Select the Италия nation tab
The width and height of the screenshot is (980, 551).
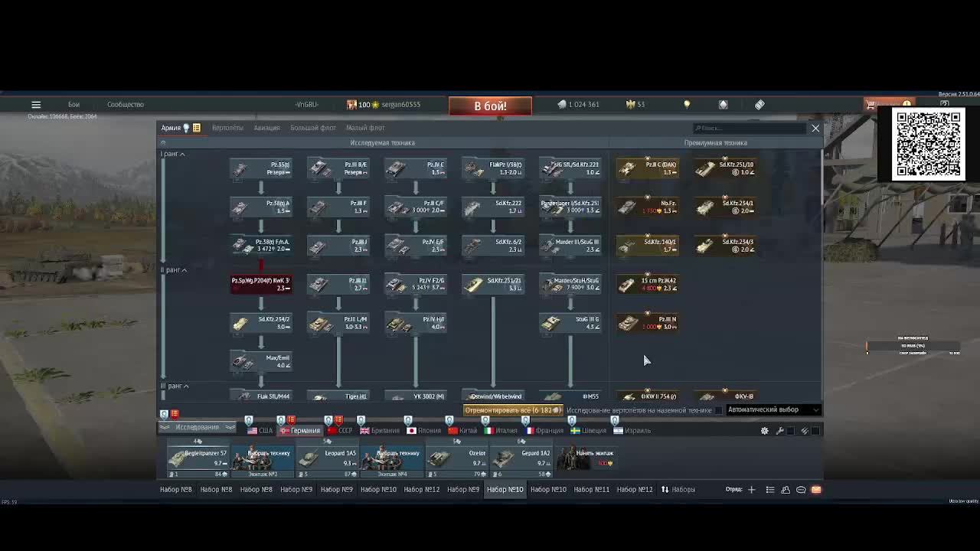coord(501,431)
